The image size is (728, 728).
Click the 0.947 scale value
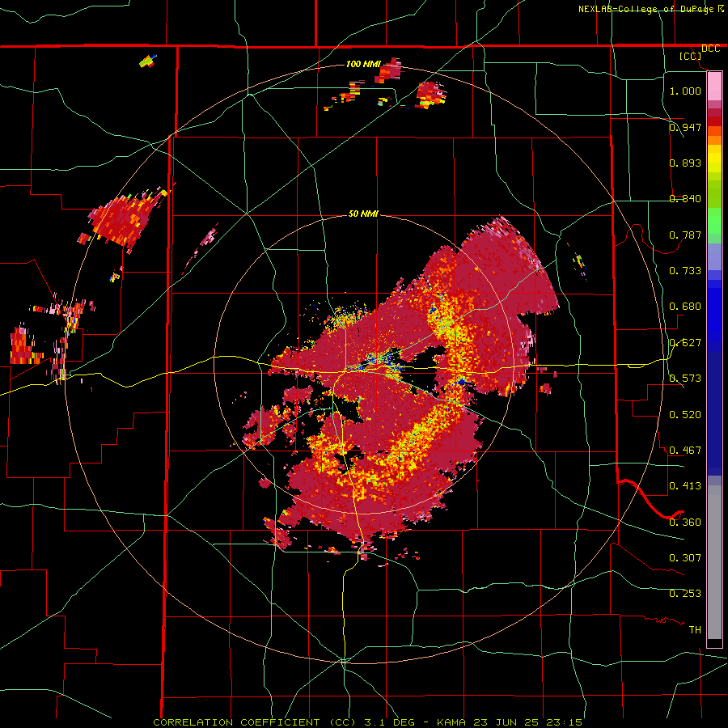pos(685,127)
